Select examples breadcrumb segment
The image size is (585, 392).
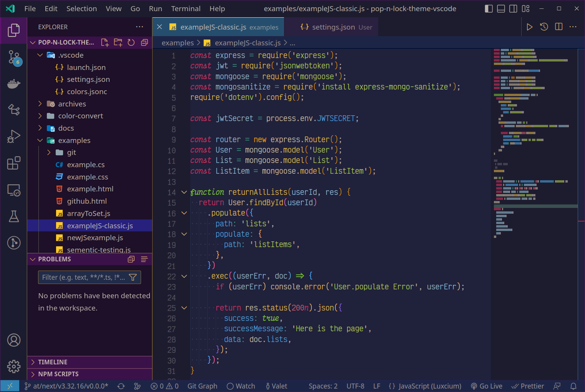coord(178,43)
